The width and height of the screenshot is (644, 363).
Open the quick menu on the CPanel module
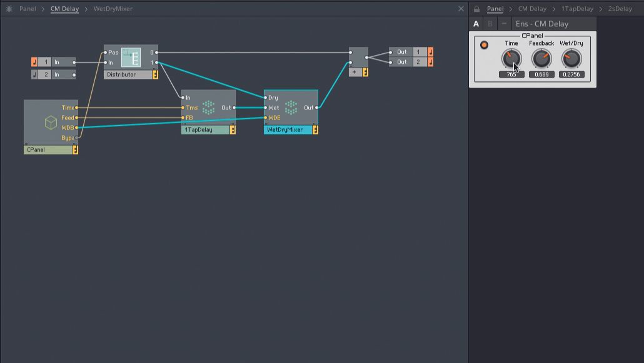[74, 150]
